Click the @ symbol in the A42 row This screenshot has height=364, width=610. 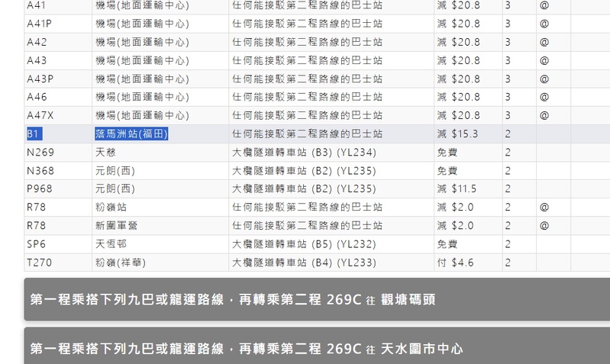tap(544, 42)
